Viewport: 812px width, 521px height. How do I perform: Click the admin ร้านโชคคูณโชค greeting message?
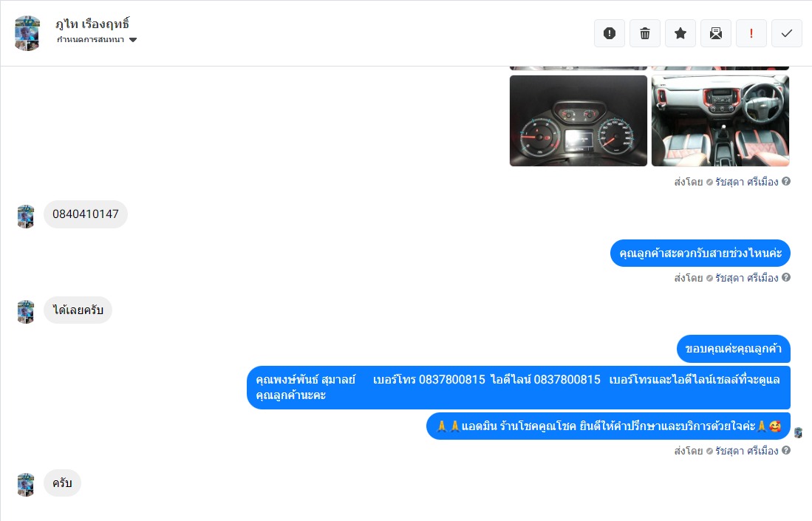tap(608, 426)
